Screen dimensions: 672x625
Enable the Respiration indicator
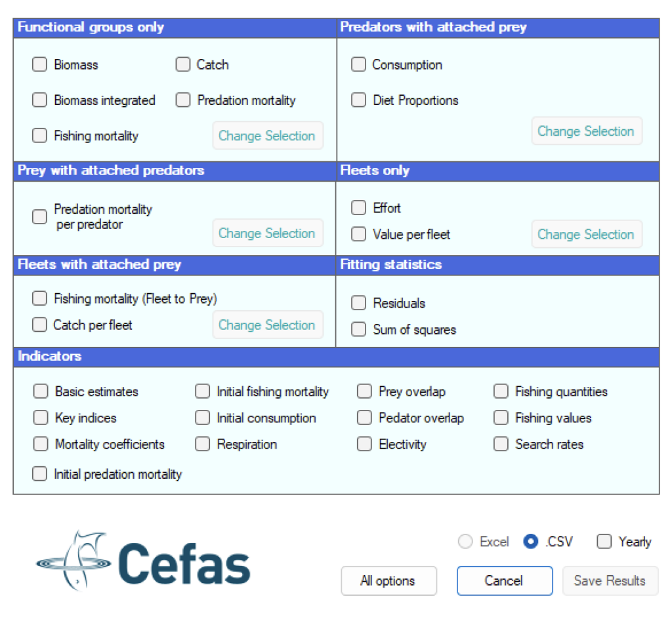coord(202,444)
